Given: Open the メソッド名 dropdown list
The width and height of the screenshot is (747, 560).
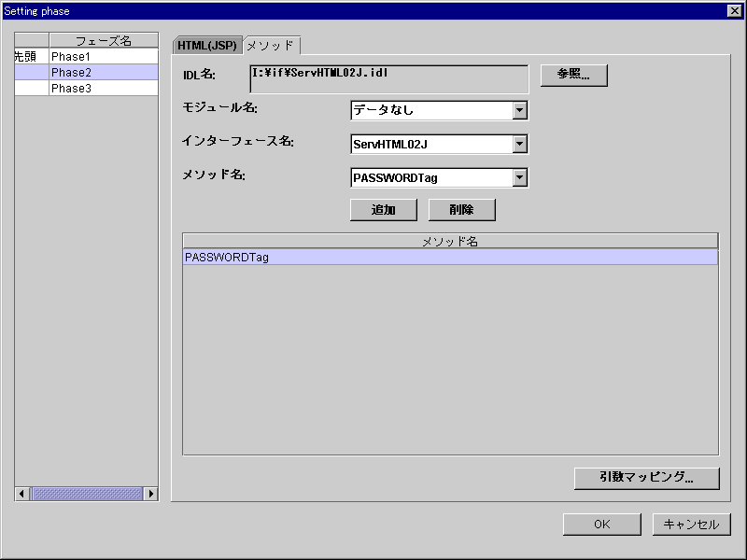Looking at the screenshot, I should tap(521, 177).
